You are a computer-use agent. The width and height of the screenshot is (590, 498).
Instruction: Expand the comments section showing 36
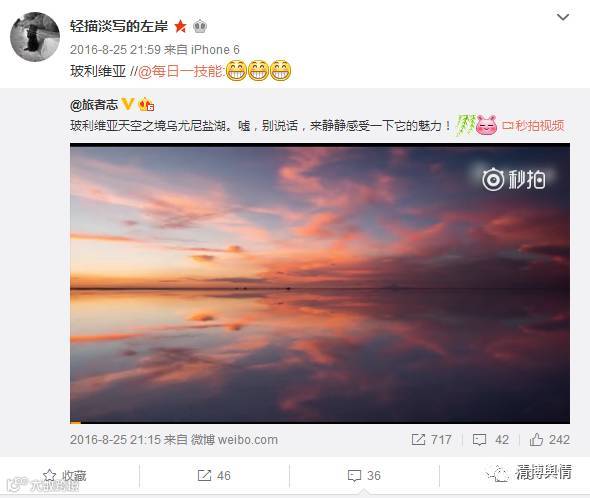[x=364, y=475]
